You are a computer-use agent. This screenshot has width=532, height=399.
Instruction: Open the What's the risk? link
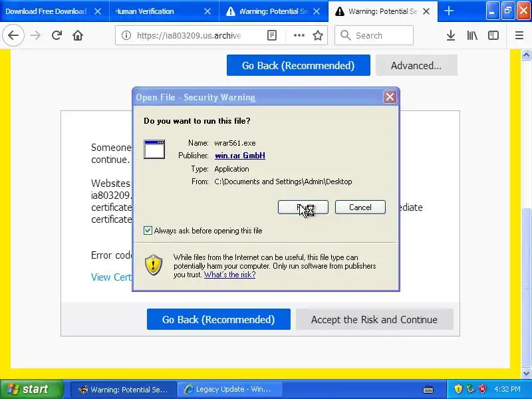229,275
